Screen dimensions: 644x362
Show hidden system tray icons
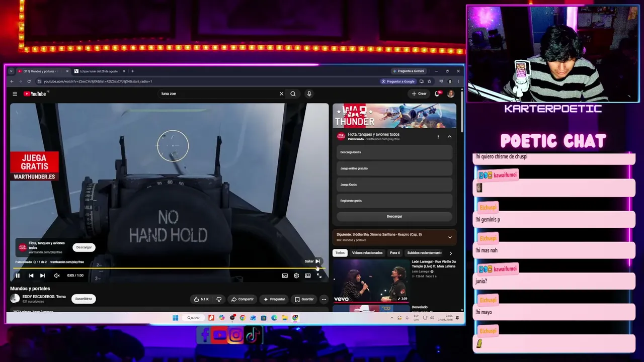click(x=392, y=318)
